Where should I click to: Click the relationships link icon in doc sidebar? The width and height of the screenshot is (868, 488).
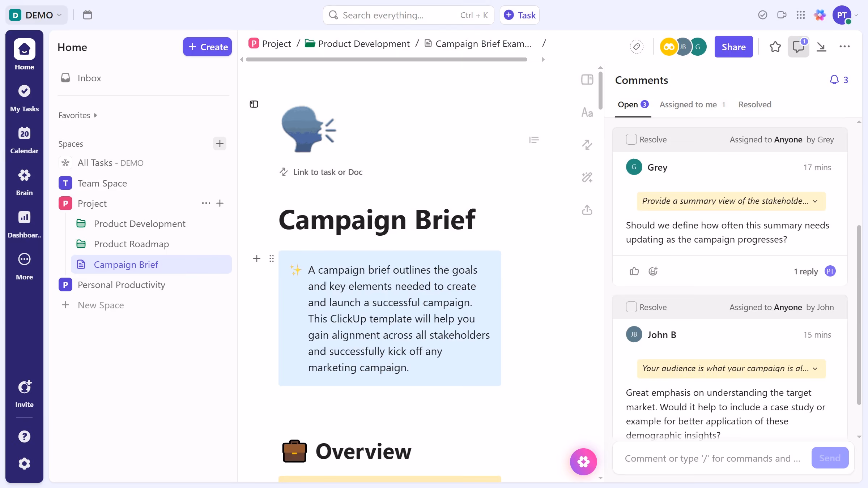[587, 145]
